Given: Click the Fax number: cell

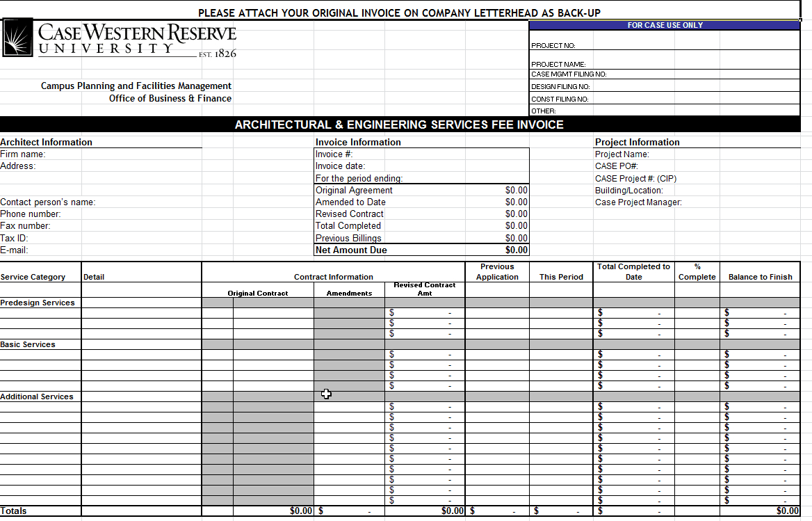Looking at the screenshot, I should coord(25,226).
